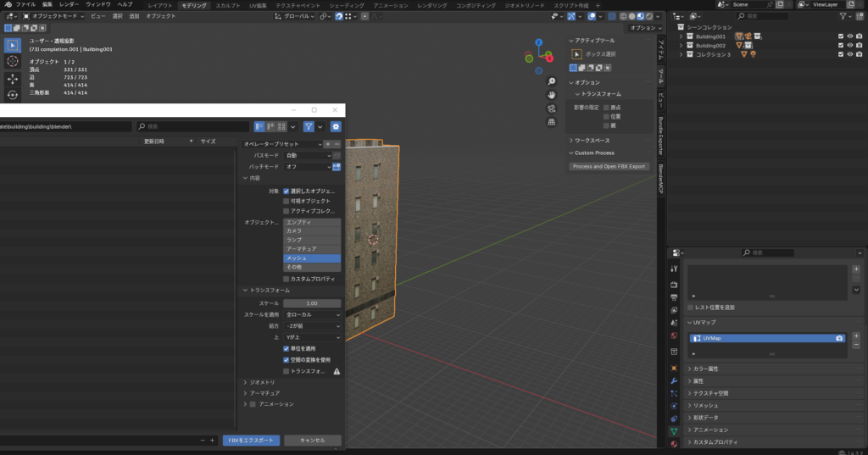Enable the 可視オブジェクト checkbox
Screen dimensions: 868x455
point(287,201)
